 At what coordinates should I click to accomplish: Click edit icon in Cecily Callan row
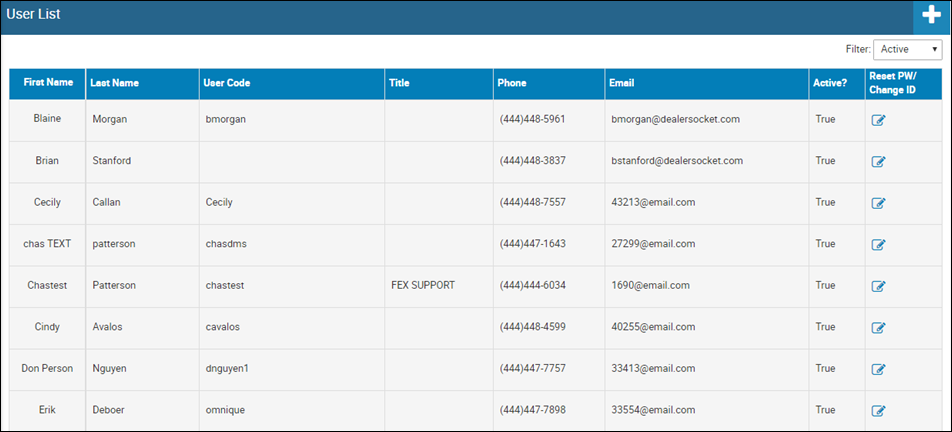879,203
